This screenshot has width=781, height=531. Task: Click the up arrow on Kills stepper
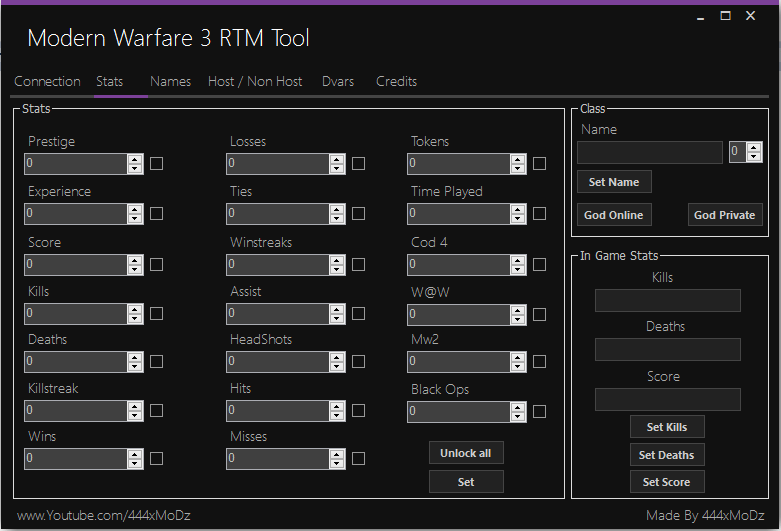pos(135,309)
